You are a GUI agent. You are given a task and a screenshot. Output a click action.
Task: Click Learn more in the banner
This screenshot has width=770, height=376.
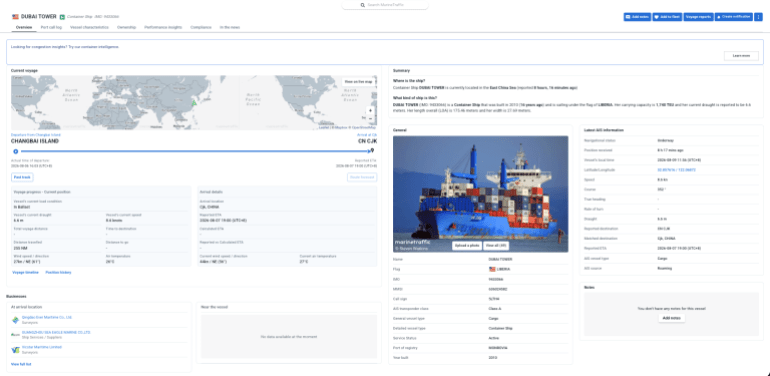coord(741,56)
